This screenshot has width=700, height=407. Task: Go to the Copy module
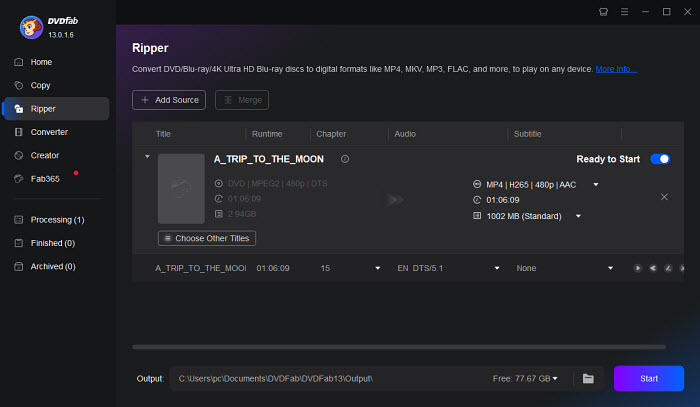(x=40, y=85)
